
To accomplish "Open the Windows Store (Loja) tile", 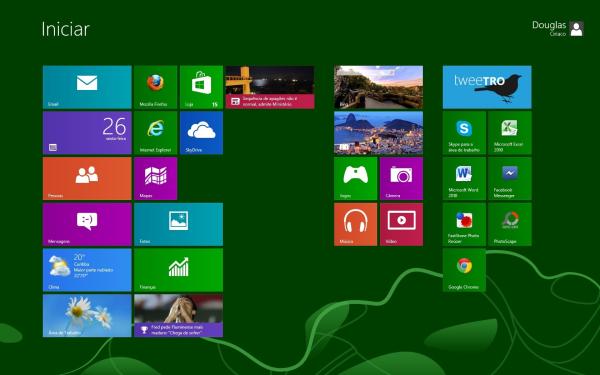I will [201, 87].
